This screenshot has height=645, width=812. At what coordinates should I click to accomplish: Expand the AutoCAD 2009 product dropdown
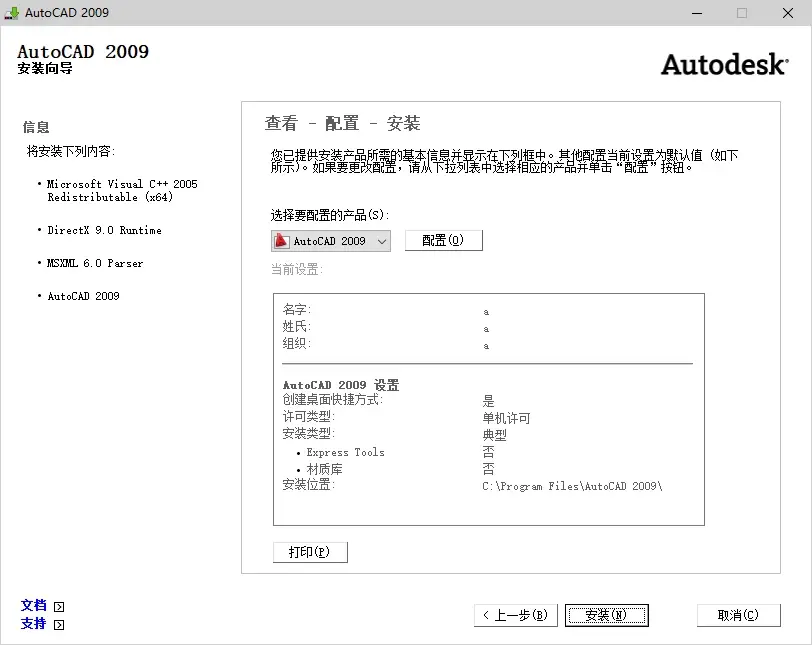point(330,241)
